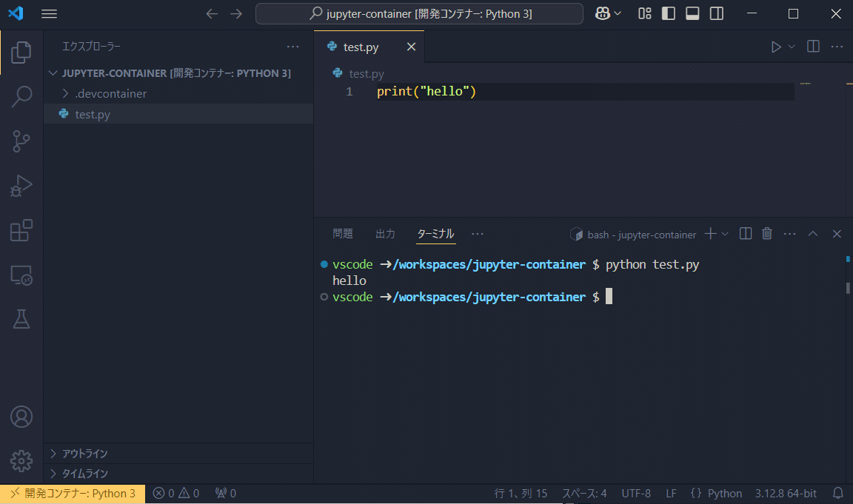Click the 開発コンテナー: Python 3 status button
The height and width of the screenshot is (504, 853).
click(73, 494)
